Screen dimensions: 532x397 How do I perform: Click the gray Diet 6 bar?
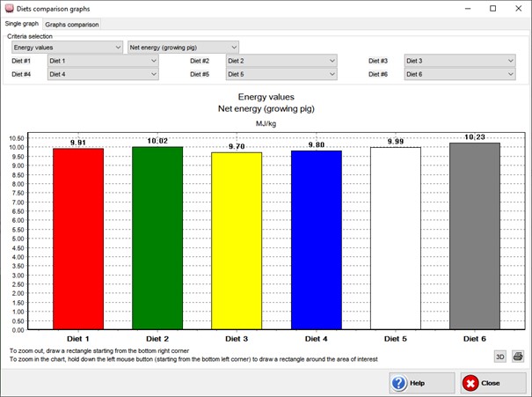point(475,236)
